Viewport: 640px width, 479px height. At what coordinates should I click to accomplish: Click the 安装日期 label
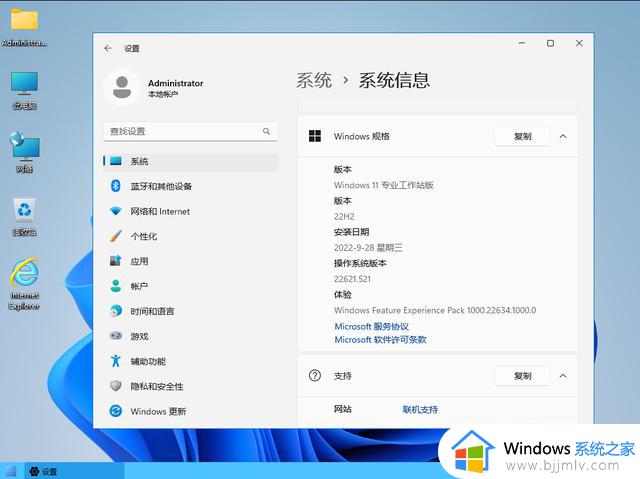coord(351,232)
